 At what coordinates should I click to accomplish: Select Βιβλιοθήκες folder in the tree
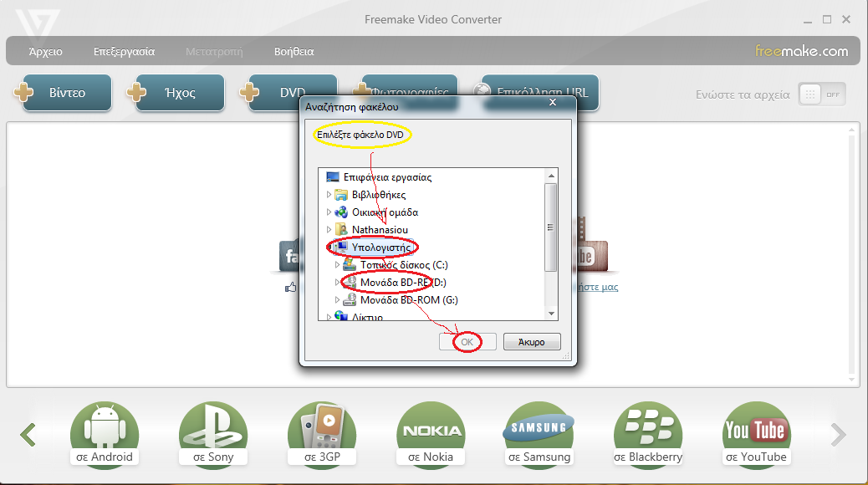click(379, 195)
